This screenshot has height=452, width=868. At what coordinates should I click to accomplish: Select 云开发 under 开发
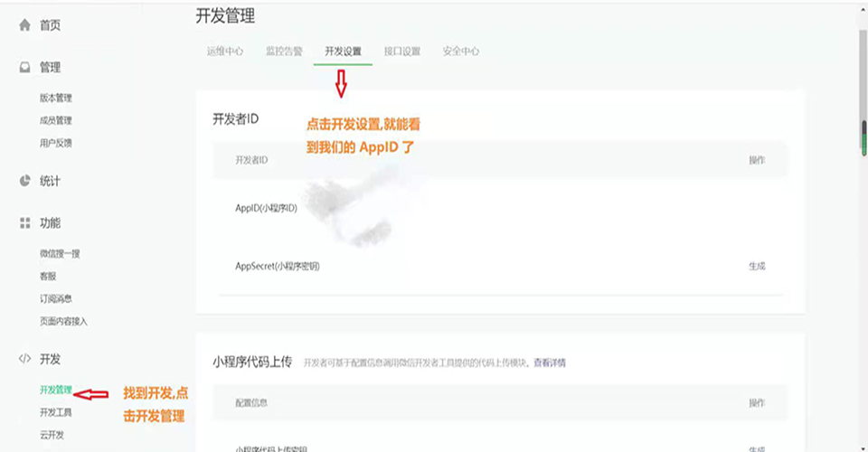pos(52,435)
